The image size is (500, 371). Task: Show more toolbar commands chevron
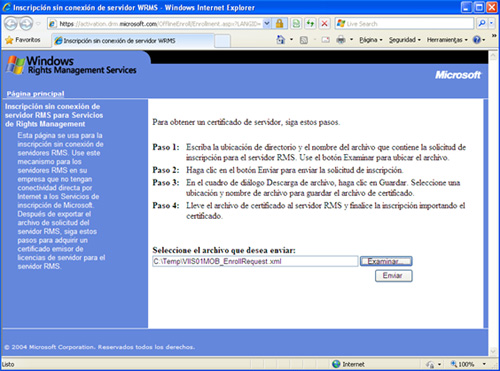click(x=494, y=36)
